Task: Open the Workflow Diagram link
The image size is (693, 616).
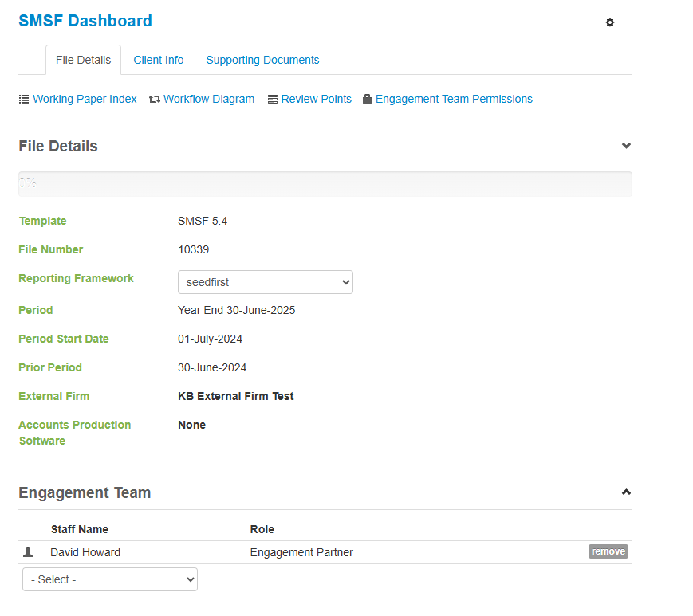Action: [x=208, y=99]
